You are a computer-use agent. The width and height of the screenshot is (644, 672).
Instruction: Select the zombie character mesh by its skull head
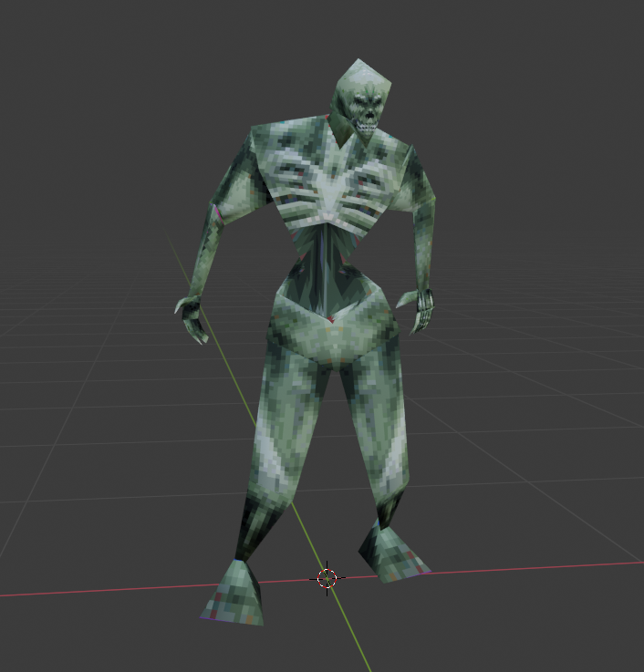361,103
